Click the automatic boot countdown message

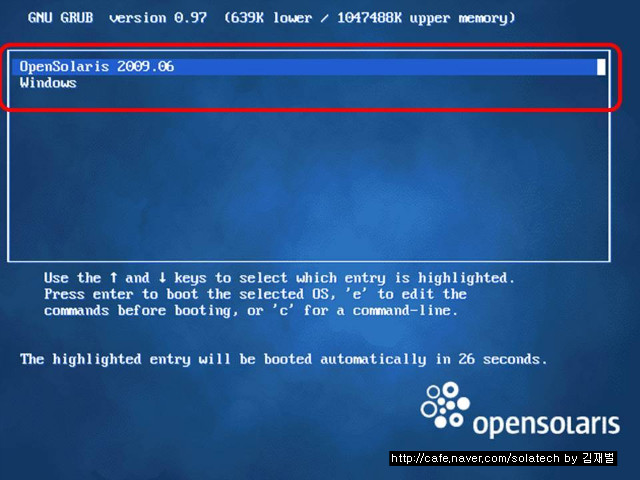click(283, 360)
